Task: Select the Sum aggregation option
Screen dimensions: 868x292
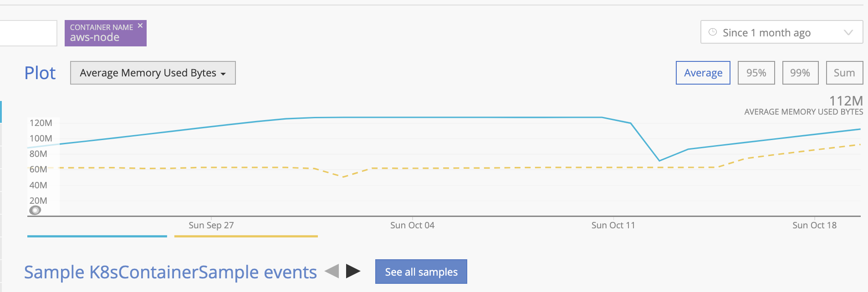Action: (844, 73)
